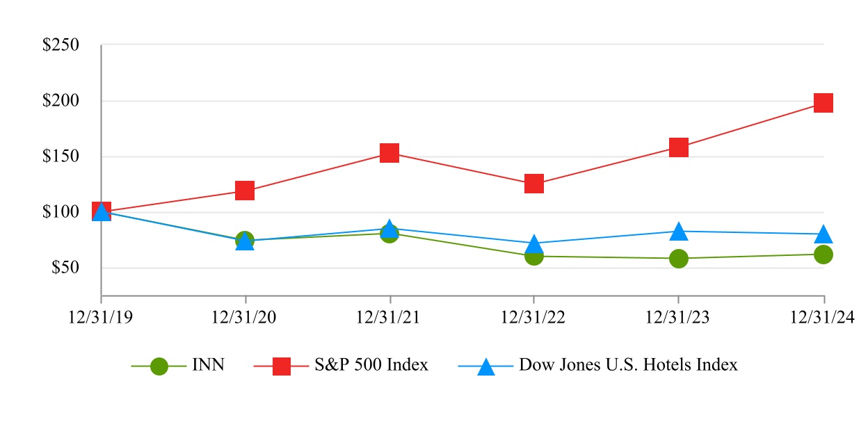Click the 12/31/22 x-axis date label
Screen dimensions: 868x427
(x=533, y=317)
